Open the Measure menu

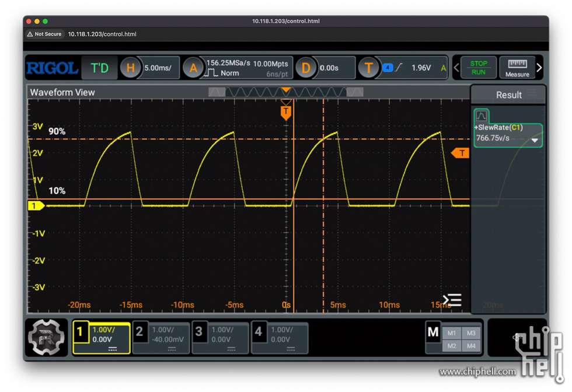(517, 68)
